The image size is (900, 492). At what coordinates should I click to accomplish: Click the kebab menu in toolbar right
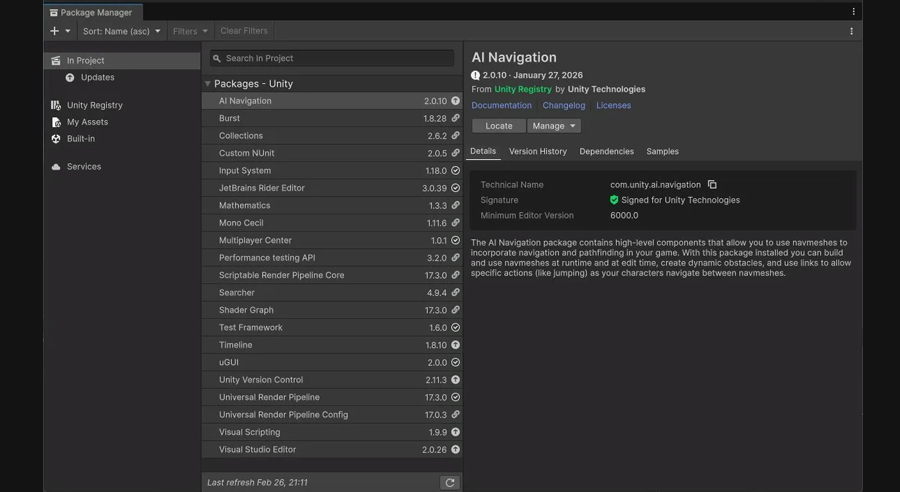[851, 31]
